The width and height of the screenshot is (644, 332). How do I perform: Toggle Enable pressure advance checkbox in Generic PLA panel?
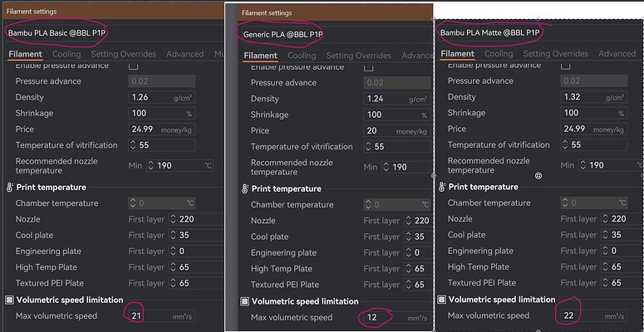coord(368,67)
